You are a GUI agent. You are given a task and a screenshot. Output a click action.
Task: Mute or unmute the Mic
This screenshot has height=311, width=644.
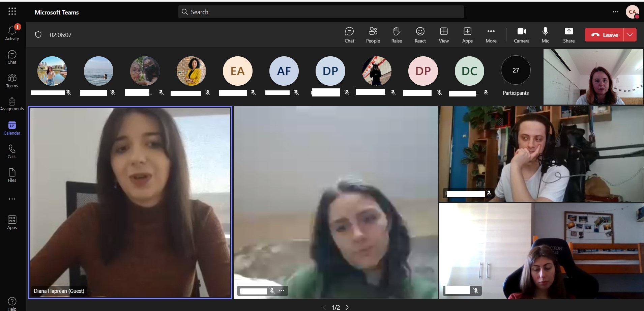click(x=545, y=35)
